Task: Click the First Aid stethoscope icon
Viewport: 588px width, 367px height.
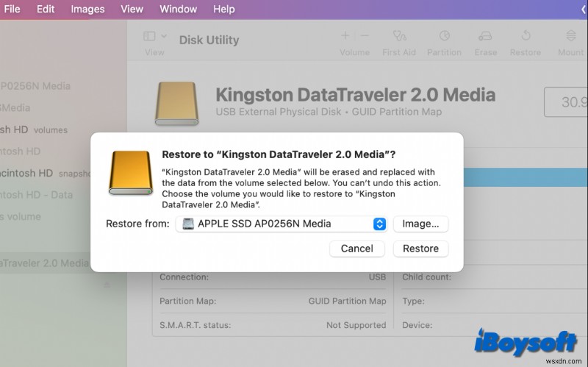Action: [x=399, y=35]
